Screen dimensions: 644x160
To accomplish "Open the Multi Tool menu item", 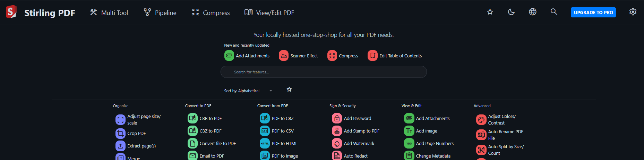I will pyautogui.click(x=109, y=13).
